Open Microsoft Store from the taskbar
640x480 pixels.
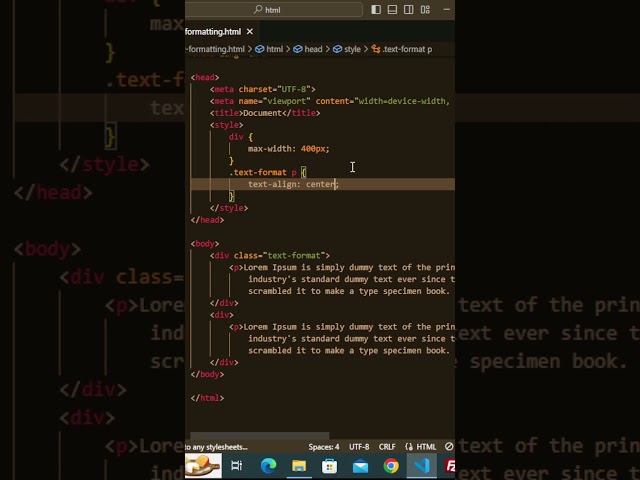point(329,466)
